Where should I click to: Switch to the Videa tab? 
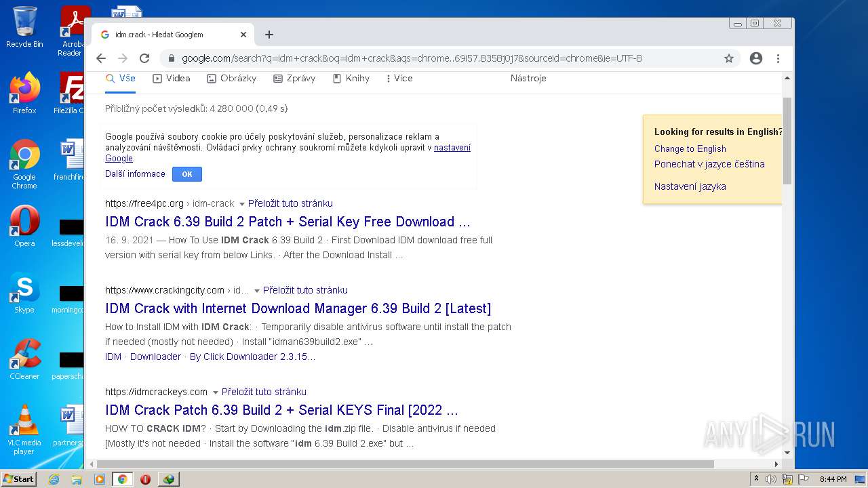pyautogui.click(x=172, y=79)
